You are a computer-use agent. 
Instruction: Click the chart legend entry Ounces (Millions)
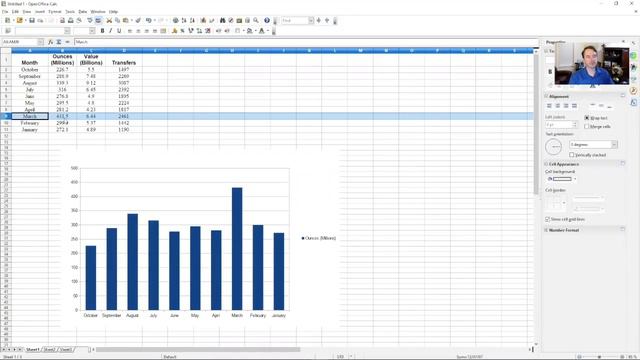tap(319, 238)
